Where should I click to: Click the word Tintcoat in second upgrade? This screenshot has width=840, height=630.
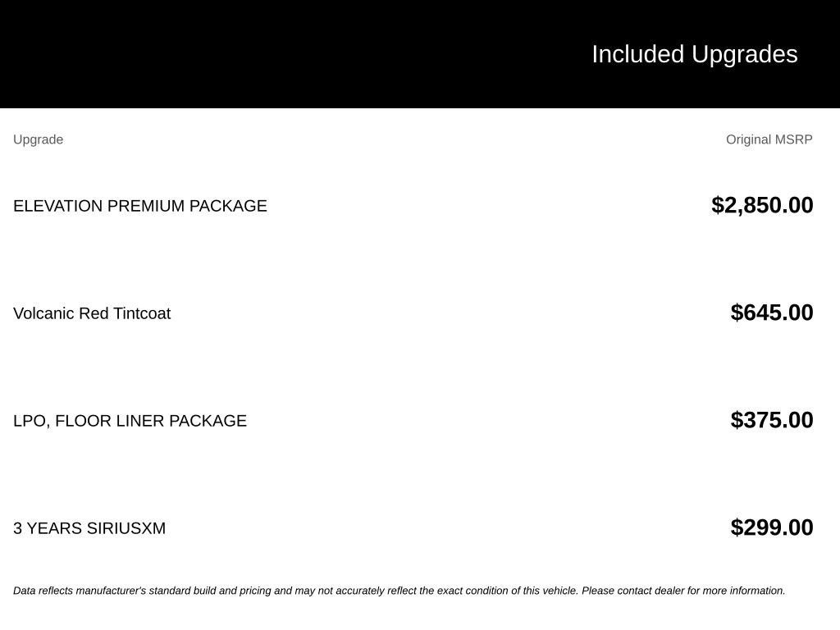(142, 313)
